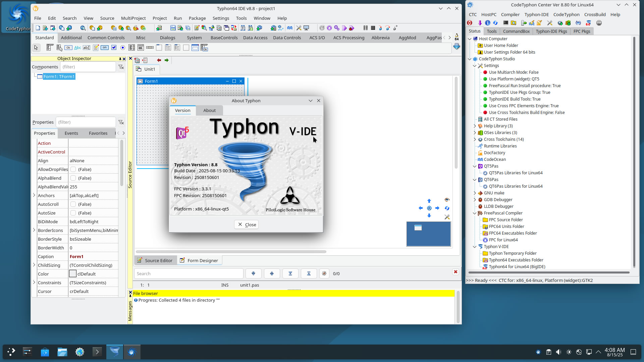Click the blue up arrow in designer navigator
This screenshot has width=644, height=362.
[x=429, y=201]
